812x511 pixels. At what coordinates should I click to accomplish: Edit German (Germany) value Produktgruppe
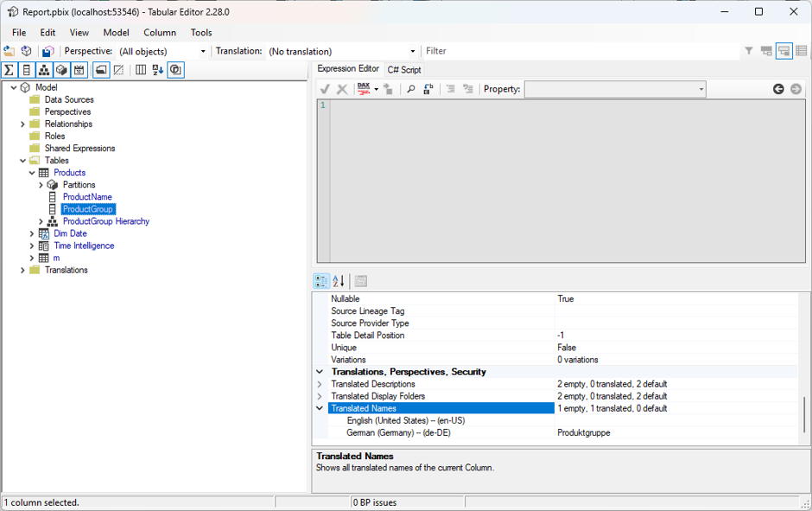(676, 432)
